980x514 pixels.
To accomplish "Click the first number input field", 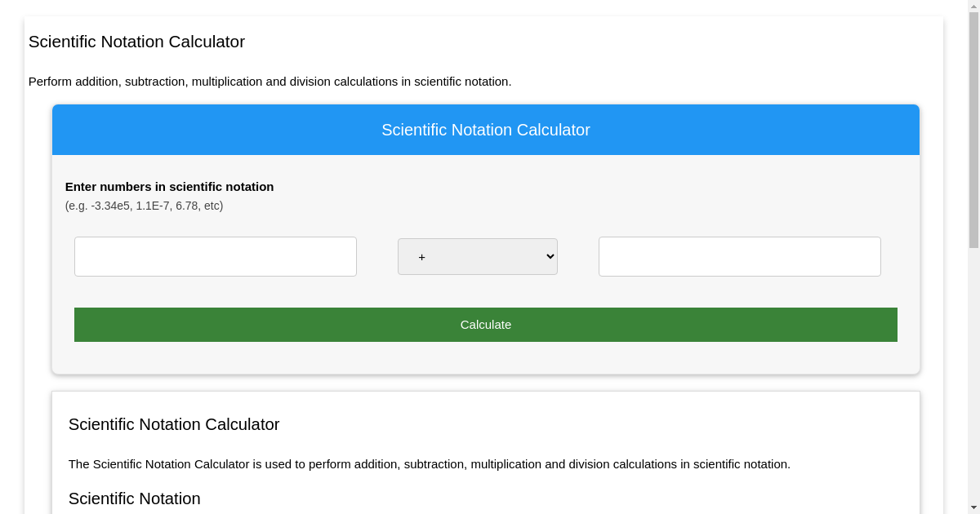I will tap(215, 256).
